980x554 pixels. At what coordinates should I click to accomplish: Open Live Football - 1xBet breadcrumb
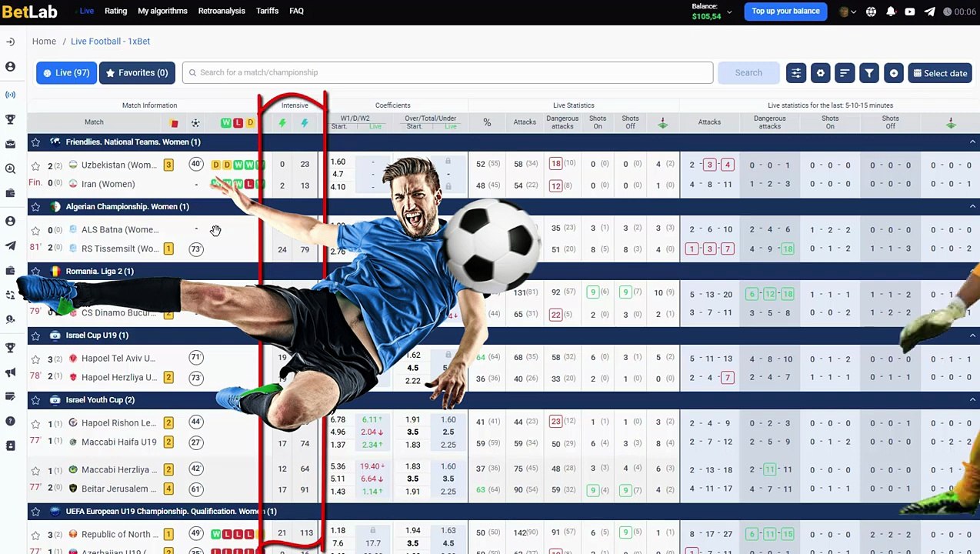pyautogui.click(x=110, y=42)
